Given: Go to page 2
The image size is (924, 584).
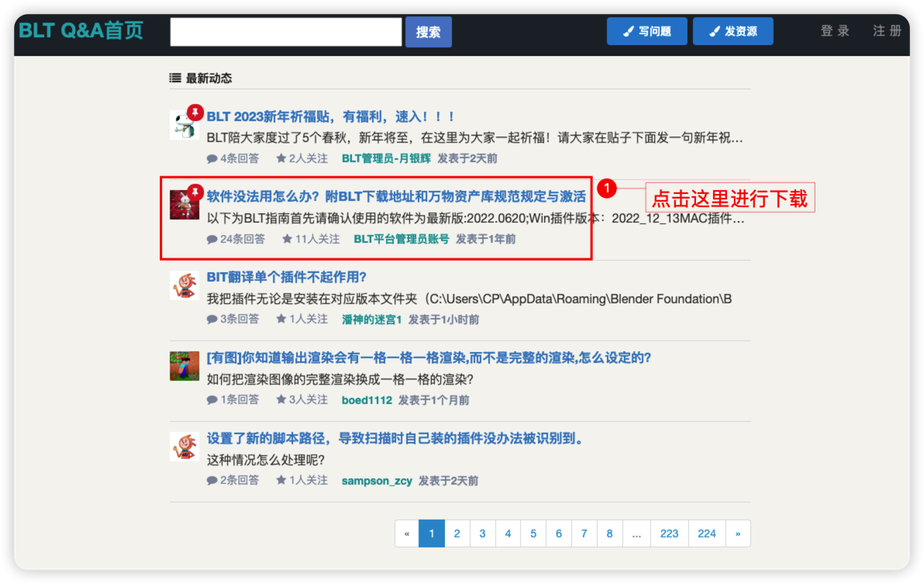Looking at the screenshot, I should 457,534.
